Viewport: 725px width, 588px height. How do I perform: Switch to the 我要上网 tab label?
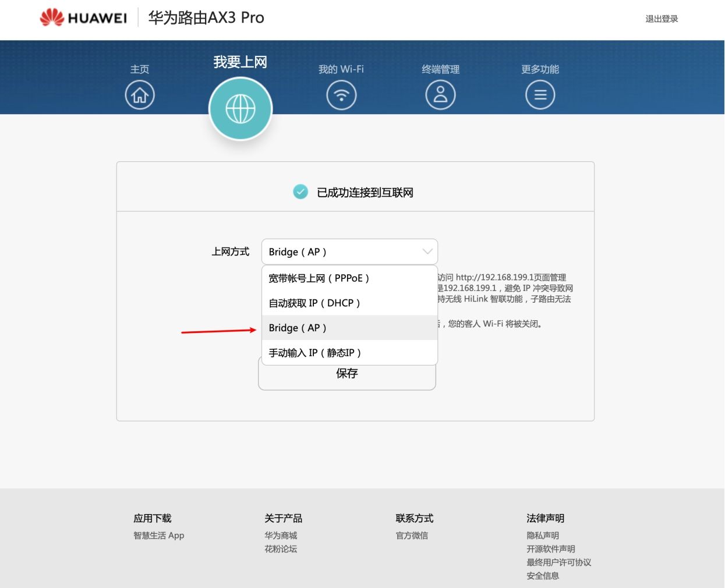click(240, 62)
